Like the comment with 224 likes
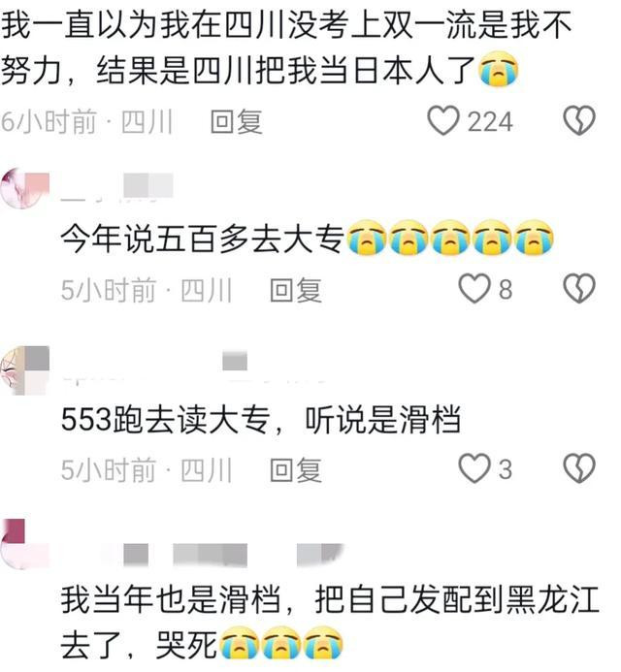Viewport: 621px width, 672px height. click(443, 121)
